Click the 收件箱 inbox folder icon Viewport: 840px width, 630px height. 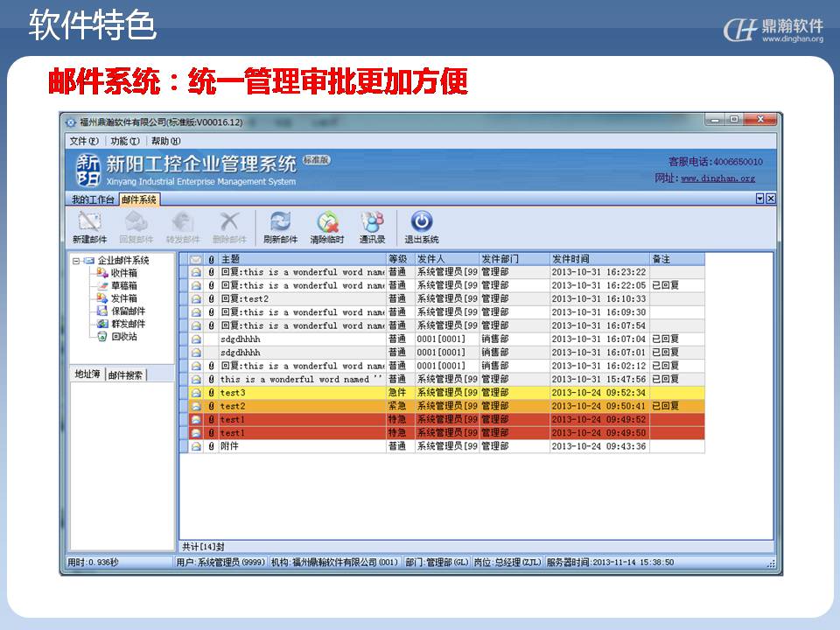[102, 273]
